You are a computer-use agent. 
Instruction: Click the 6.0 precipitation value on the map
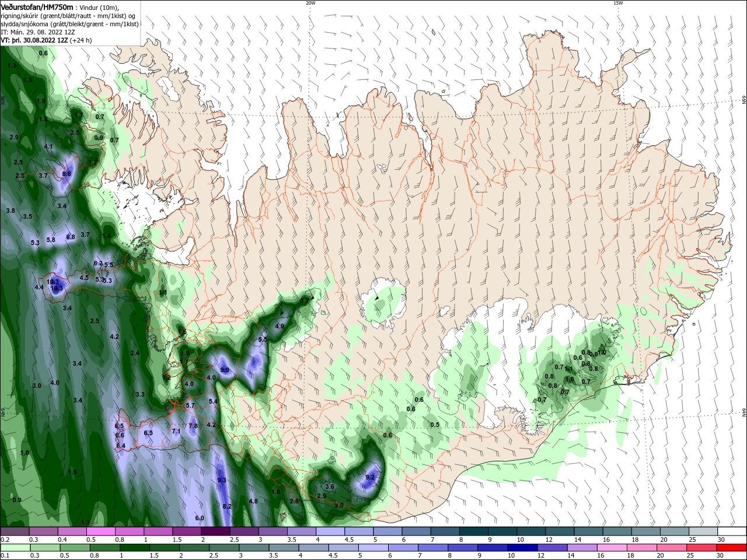[x=200, y=518]
